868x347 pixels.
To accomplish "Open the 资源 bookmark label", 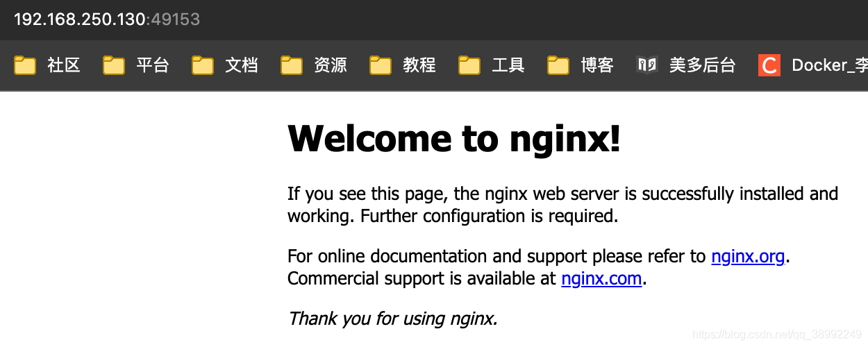I will (x=331, y=65).
